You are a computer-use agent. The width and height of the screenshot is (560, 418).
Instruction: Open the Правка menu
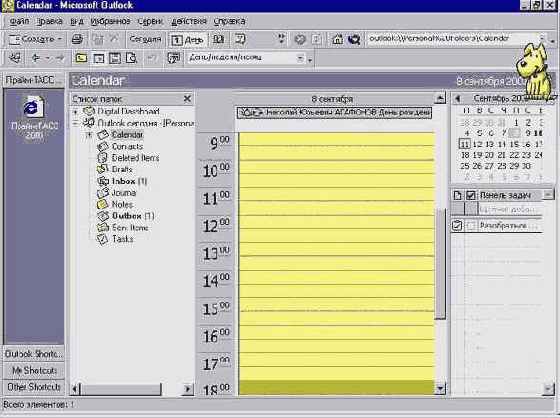pyautogui.click(x=50, y=21)
